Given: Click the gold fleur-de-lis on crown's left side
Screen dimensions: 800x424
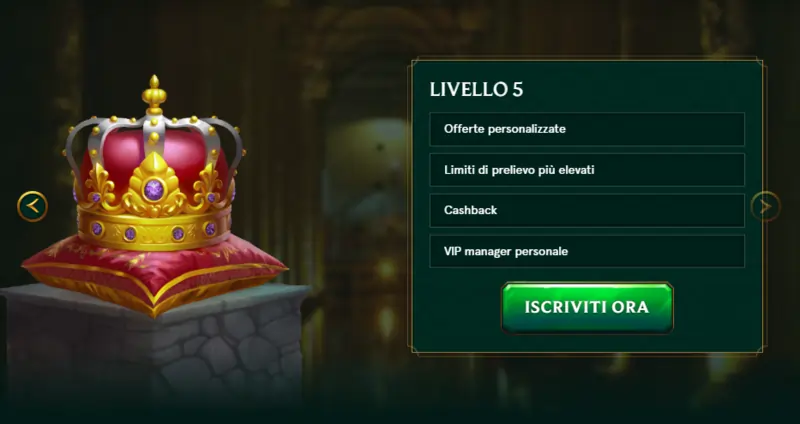Looking at the screenshot, I should point(98,186).
